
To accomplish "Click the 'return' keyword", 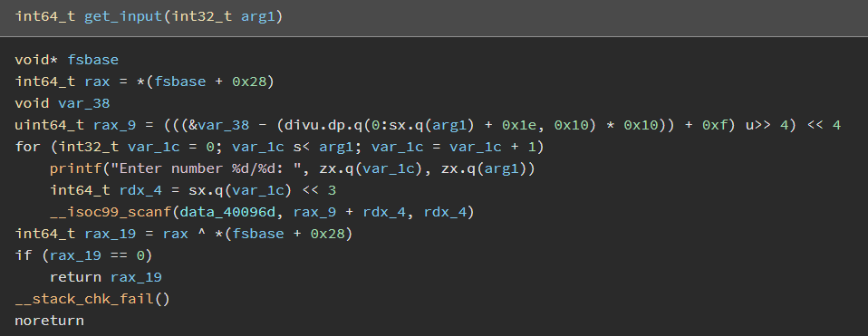I will [76, 277].
